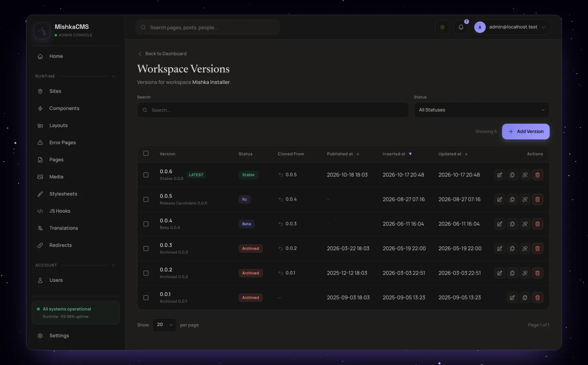Image resolution: width=588 pixels, height=365 pixels.
Task: Open notifications bell
Action: pyautogui.click(x=461, y=27)
